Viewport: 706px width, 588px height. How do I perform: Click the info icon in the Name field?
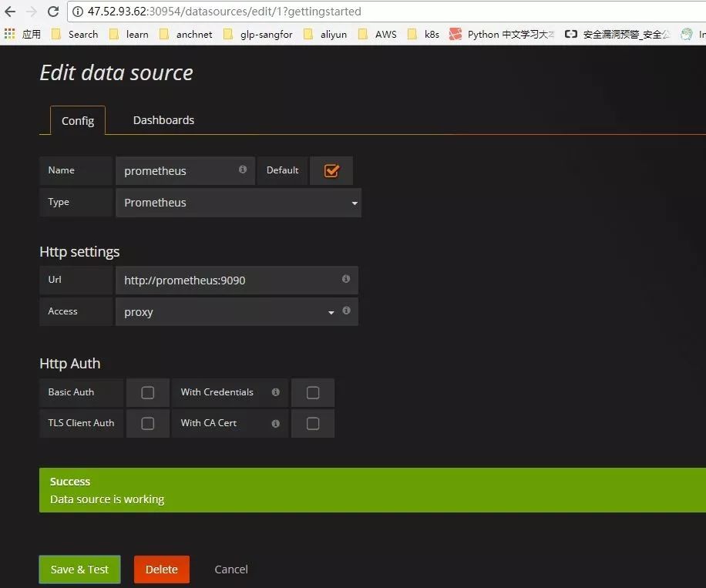pos(243,170)
